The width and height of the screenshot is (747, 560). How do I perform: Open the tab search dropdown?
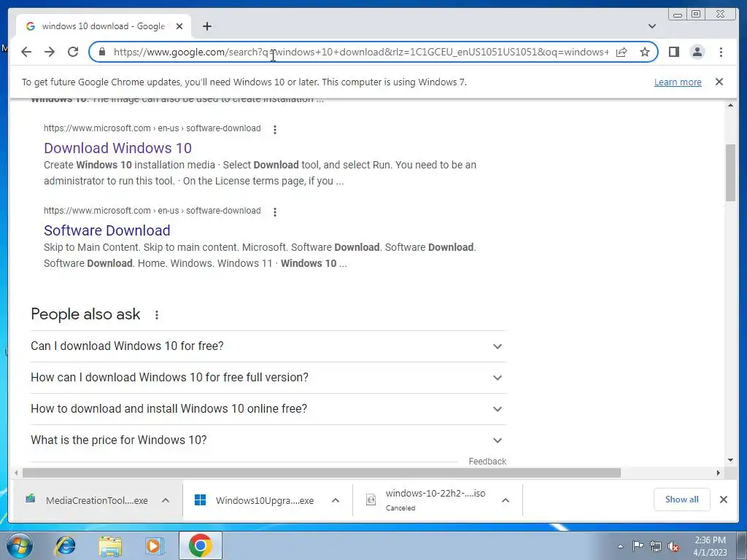click(652, 26)
